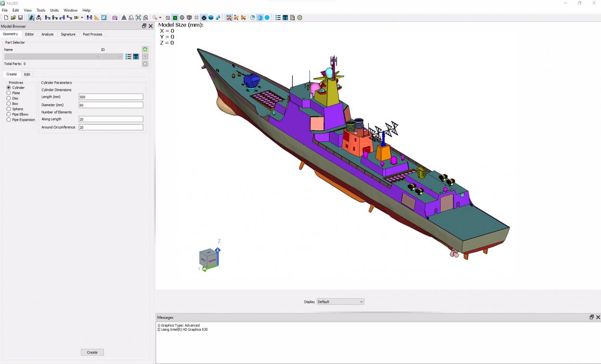Save using the floppy disk icon
This screenshot has width=601, height=364.
(x=20, y=18)
